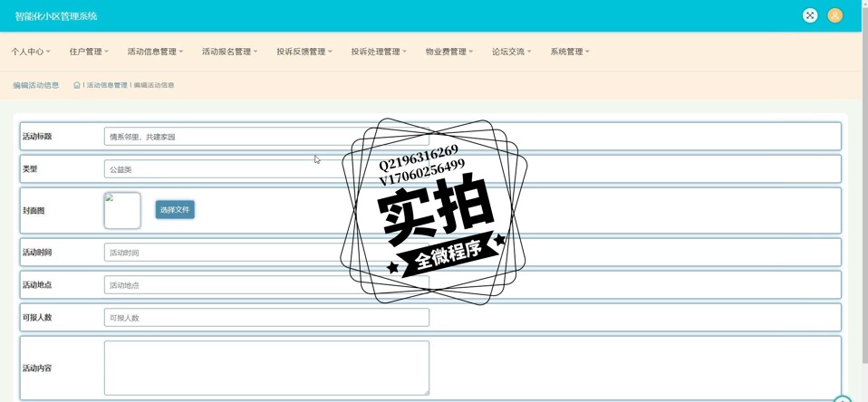868x402 pixels.
Task: Click the 选择文件 button
Action: [175, 209]
